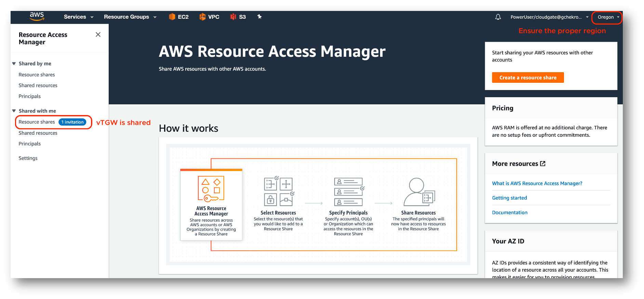Click the AWS Resource Access Manager diagram icon

point(211,189)
